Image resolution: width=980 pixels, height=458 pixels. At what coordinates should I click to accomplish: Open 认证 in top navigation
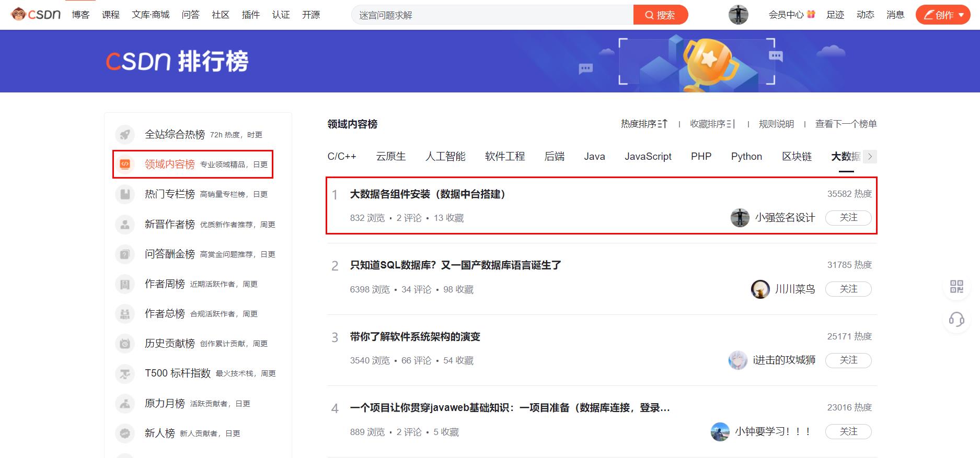tap(281, 15)
